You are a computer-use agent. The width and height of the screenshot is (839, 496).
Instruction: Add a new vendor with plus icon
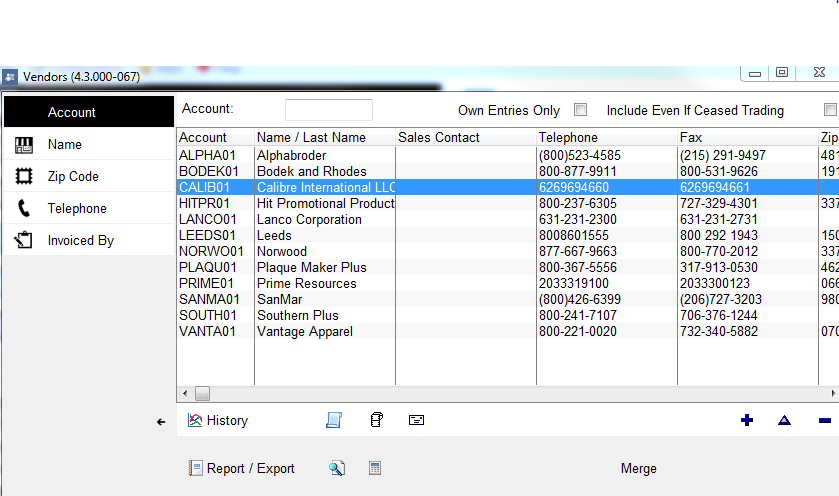[x=747, y=420]
